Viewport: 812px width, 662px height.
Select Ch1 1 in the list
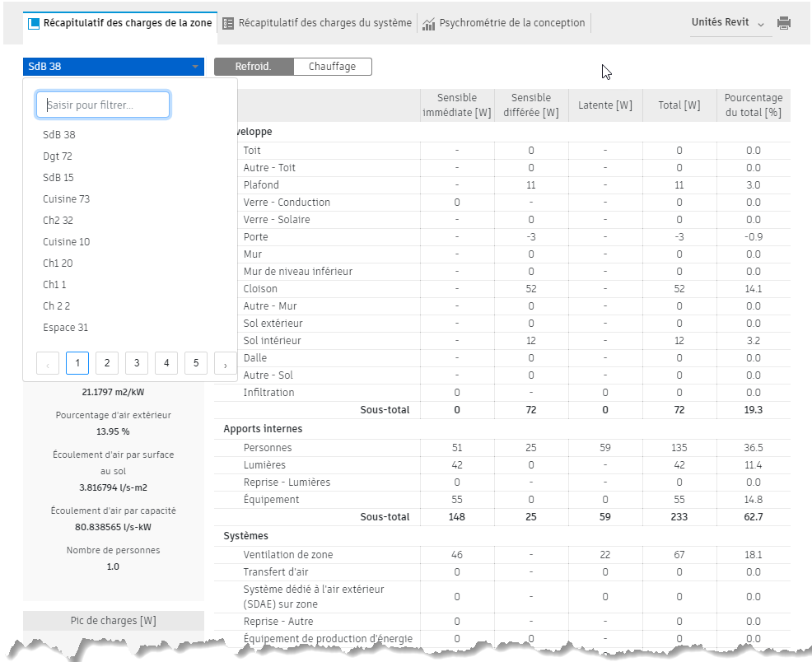tap(54, 285)
